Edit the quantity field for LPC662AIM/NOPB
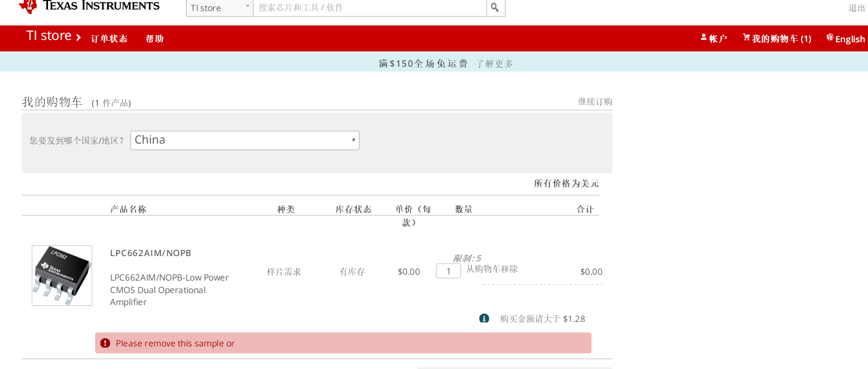This screenshot has width=868, height=369. tap(449, 271)
